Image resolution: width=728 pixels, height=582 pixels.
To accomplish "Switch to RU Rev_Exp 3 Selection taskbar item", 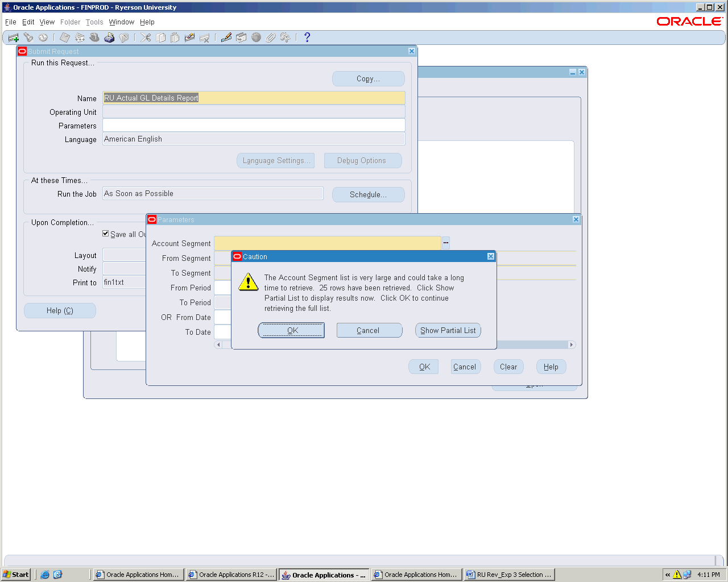I will pyautogui.click(x=509, y=575).
